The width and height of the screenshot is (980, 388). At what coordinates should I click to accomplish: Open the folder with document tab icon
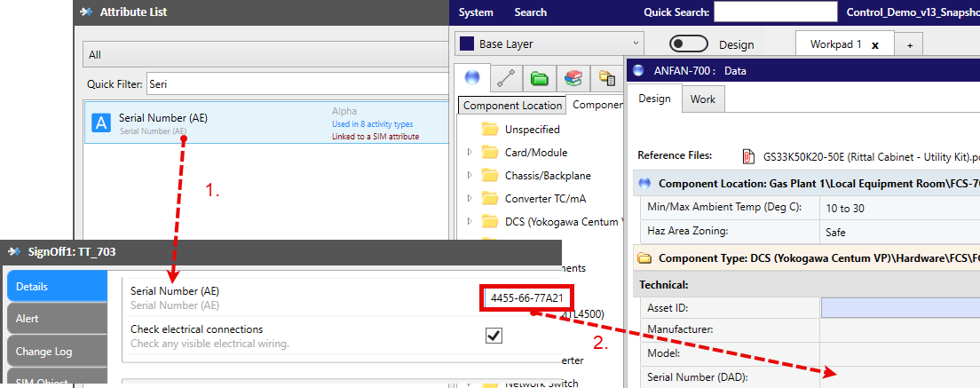(x=607, y=77)
